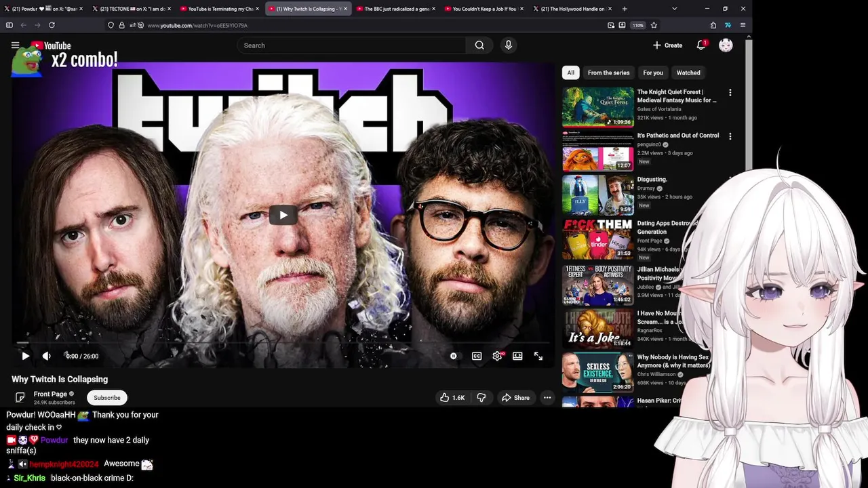868x488 pixels.
Task: Go back to the previous page
Action: [23, 25]
